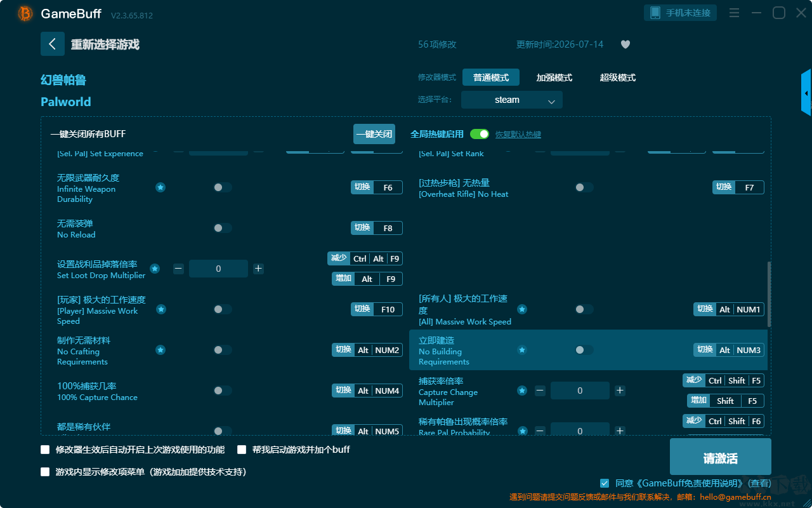812x508 pixels.
Task: Click star icon for No Crafting Requirements
Action: (x=160, y=350)
